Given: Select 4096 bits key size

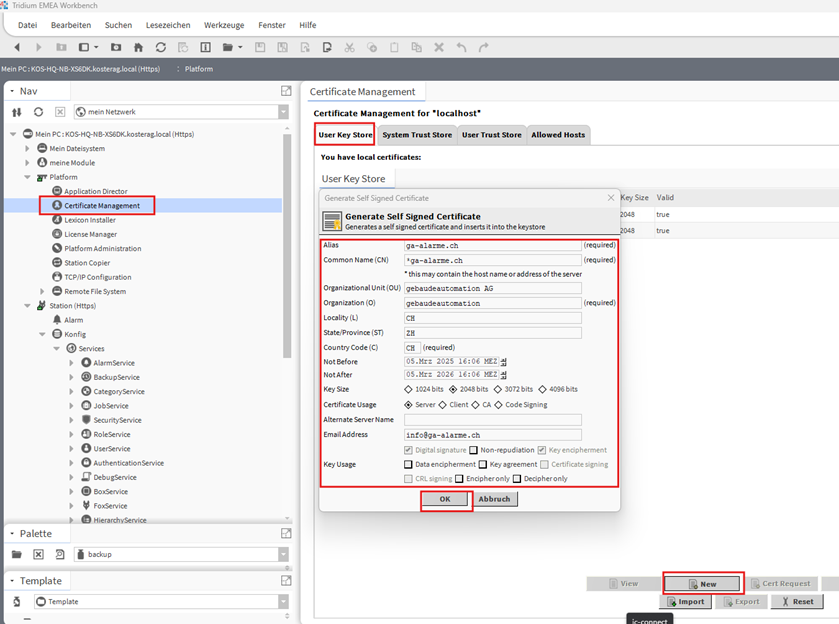Looking at the screenshot, I should (543, 389).
